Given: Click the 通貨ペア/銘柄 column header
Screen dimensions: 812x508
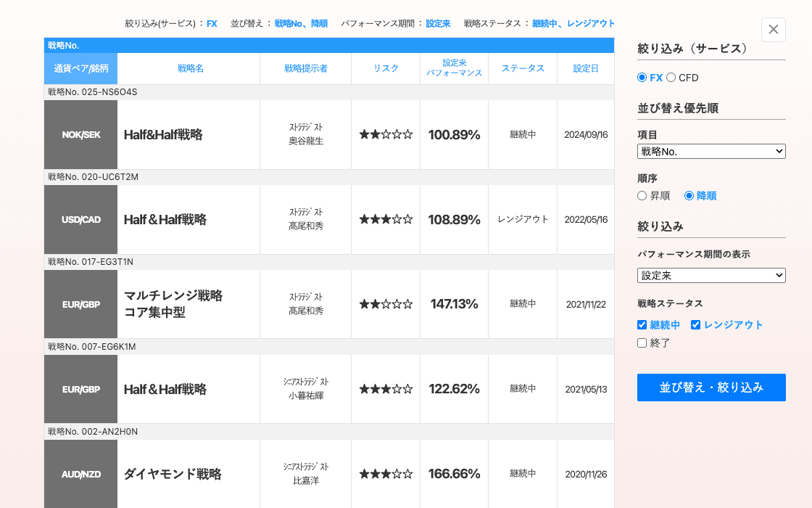Looking at the screenshot, I should click(x=80, y=68).
